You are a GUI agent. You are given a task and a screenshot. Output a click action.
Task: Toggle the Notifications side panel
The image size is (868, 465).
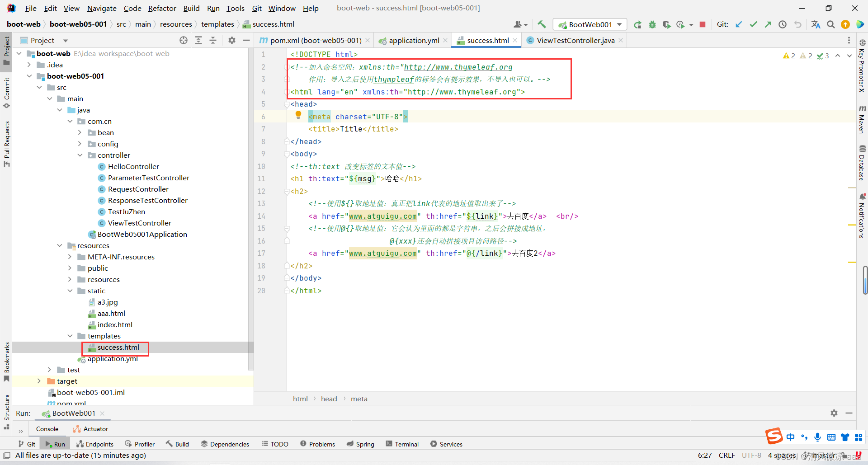(862, 216)
